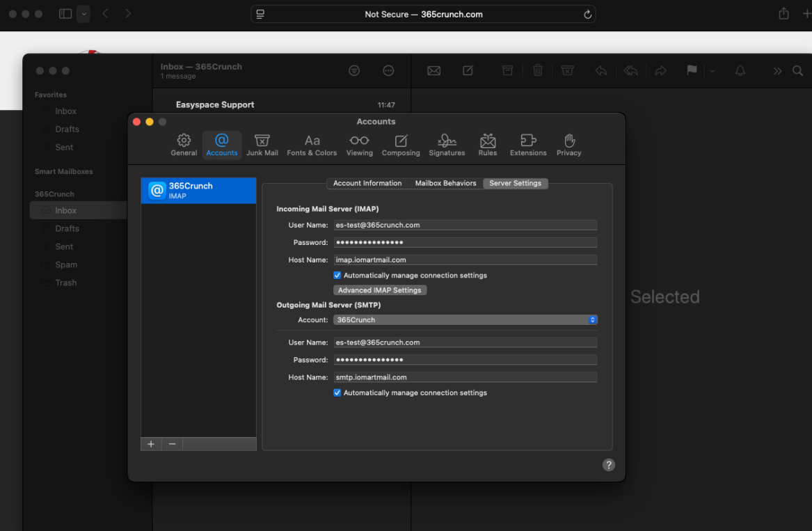The image size is (812, 531).
Task: Go back in Safari
Action: [x=105, y=14]
